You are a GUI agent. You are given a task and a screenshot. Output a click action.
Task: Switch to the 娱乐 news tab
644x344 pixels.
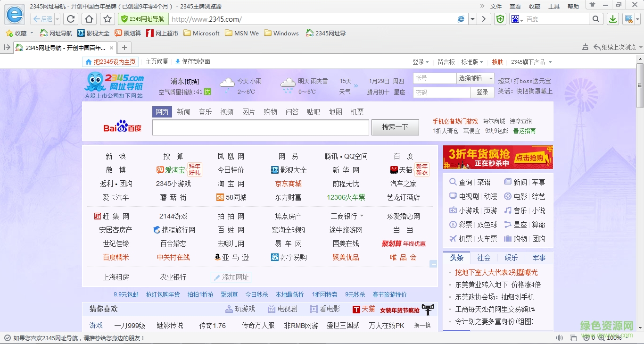512,258
